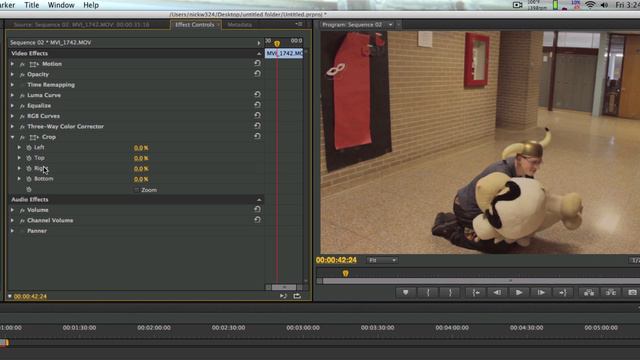This screenshot has width=640, height=360.
Task: Expand the Opacity effect properties
Action: (12, 74)
